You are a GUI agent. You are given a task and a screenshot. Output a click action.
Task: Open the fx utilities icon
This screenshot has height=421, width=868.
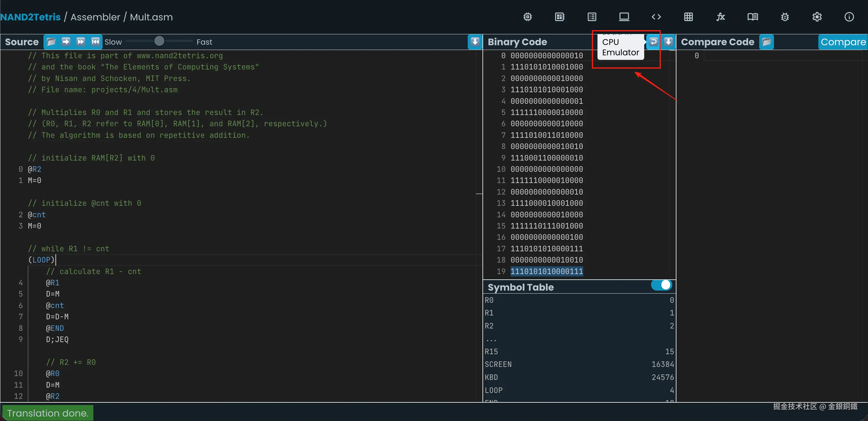click(720, 17)
